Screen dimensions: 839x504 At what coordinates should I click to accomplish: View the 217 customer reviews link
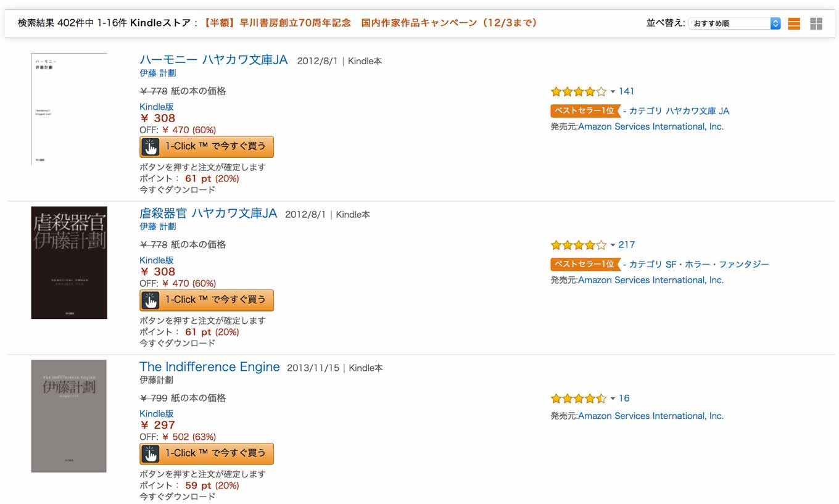(627, 245)
